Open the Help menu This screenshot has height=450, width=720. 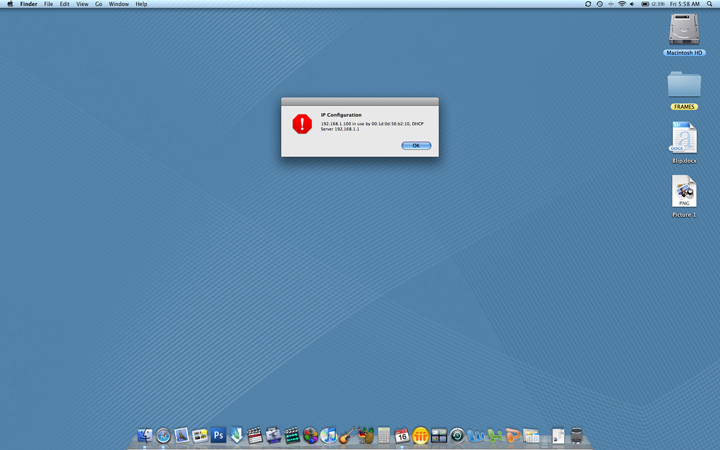pos(141,4)
